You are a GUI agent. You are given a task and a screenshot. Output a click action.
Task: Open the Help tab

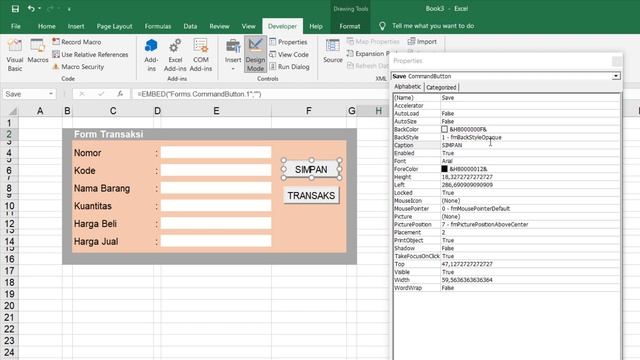[316, 26]
